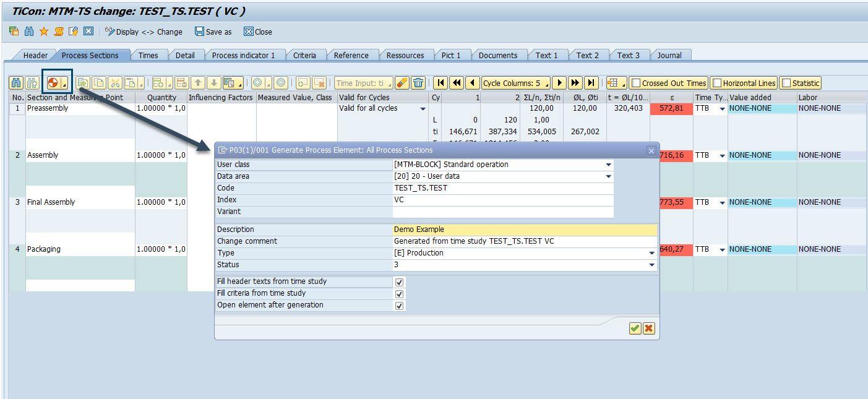
Task: Open the Journal tab
Action: point(669,55)
